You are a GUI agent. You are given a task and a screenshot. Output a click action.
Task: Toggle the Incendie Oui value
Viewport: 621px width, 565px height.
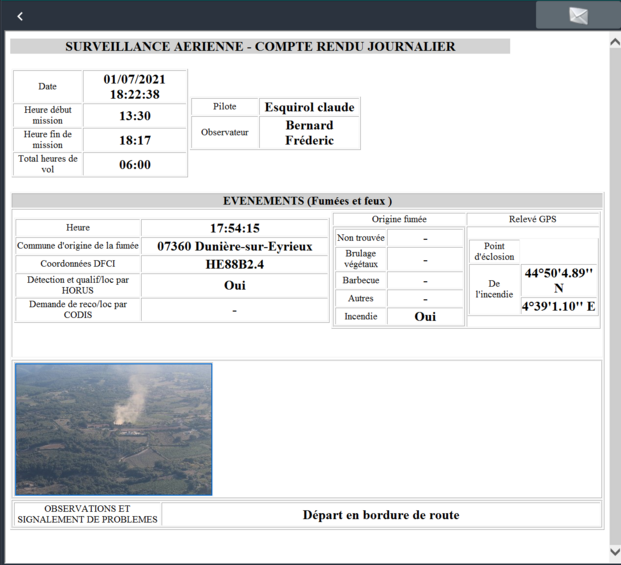[x=426, y=316]
